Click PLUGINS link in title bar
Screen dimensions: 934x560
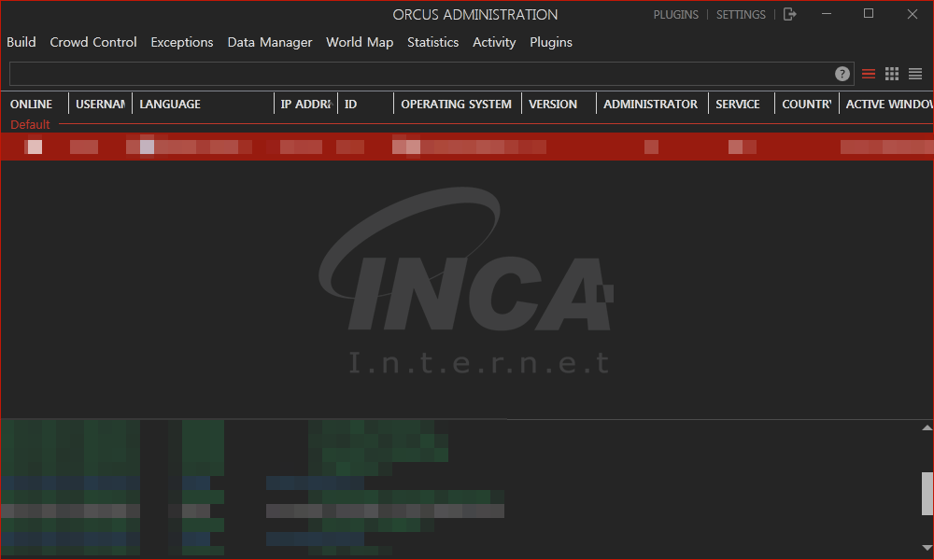click(x=675, y=14)
